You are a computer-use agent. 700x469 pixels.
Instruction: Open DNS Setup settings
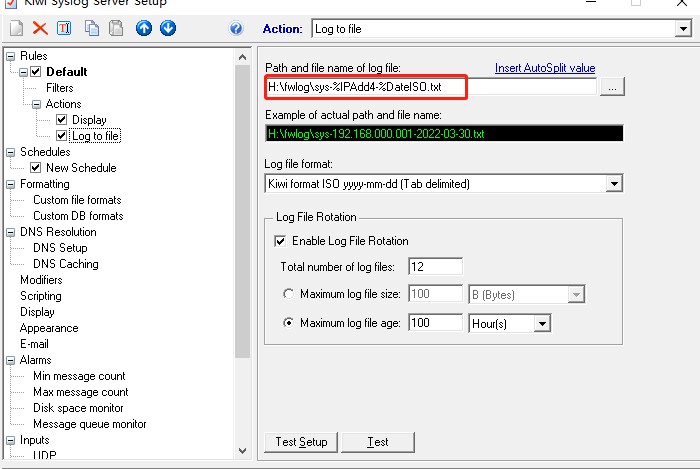click(x=60, y=248)
